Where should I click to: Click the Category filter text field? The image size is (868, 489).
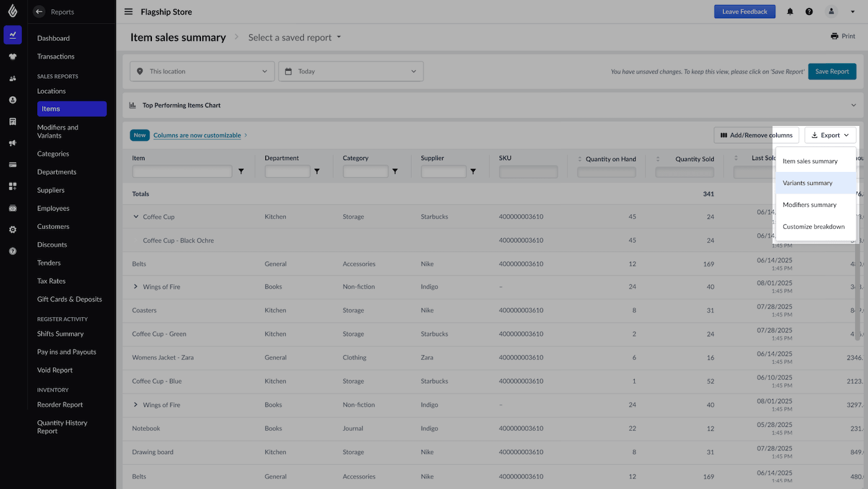pyautogui.click(x=366, y=171)
